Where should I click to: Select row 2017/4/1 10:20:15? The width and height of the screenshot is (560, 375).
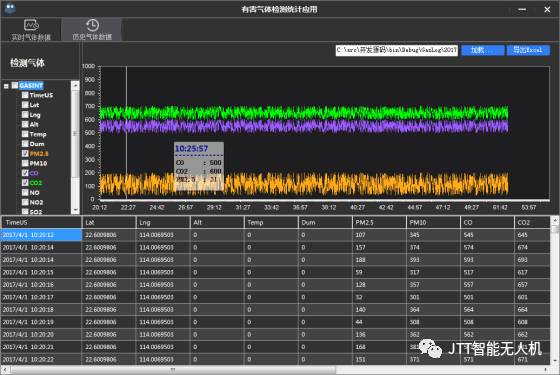click(x=275, y=272)
